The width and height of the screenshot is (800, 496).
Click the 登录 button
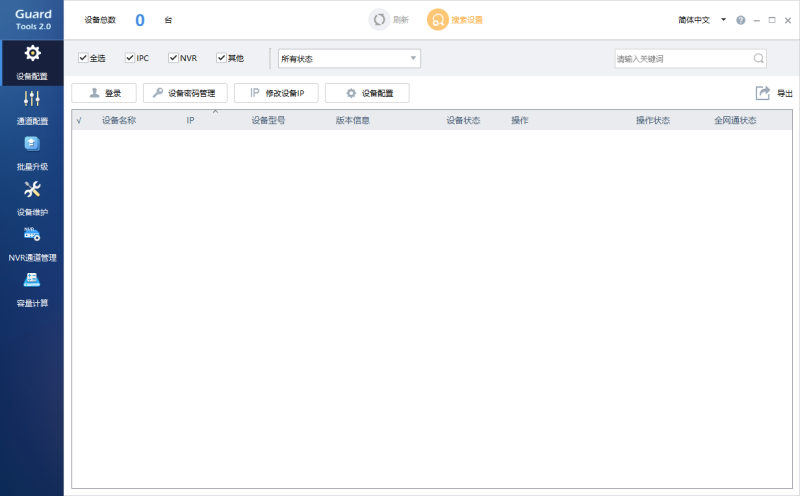(104, 93)
